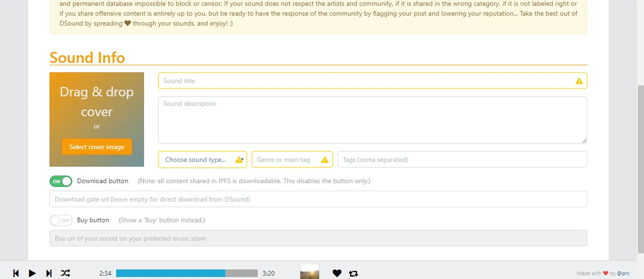Skip to previous track in player
This screenshot has height=279, width=644.
click(16, 273)
